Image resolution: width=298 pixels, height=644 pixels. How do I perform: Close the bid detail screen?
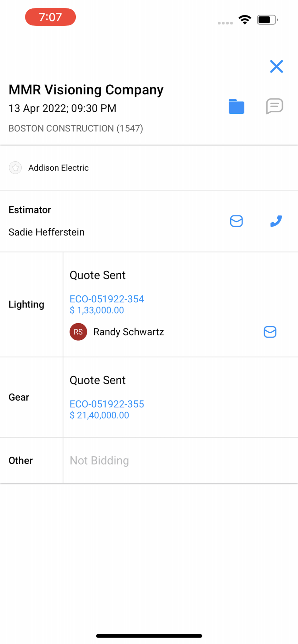pyautogui.click(x=276, y=67)
